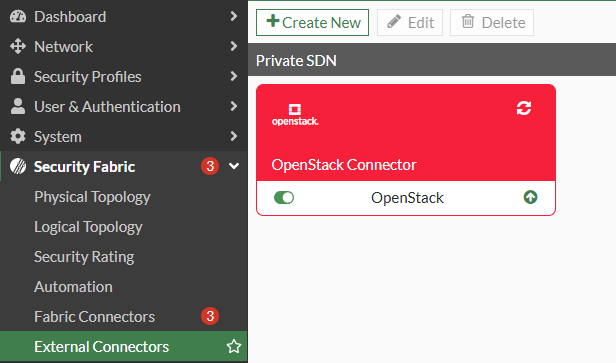Click the User & Authentication person icon
616x363 pixels.
(18, 106)
